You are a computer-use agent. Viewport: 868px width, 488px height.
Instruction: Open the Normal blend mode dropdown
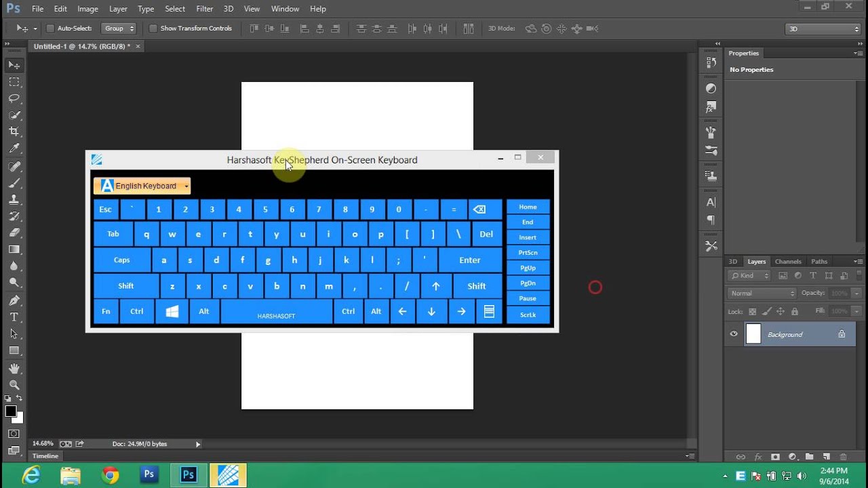(x=762, y=293)
